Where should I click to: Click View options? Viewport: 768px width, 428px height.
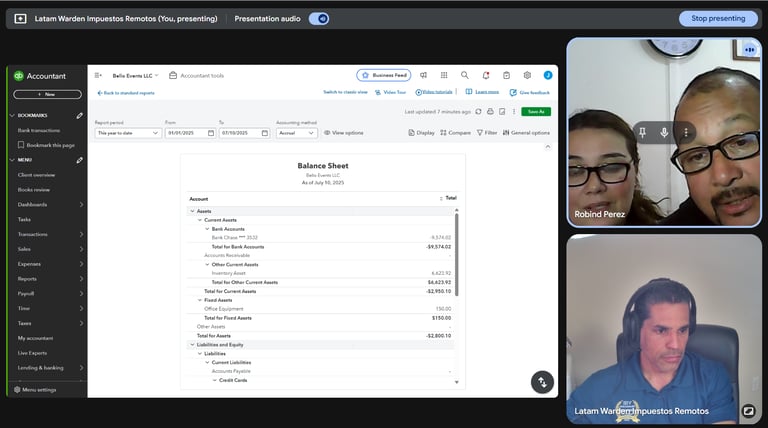point(344,133)
